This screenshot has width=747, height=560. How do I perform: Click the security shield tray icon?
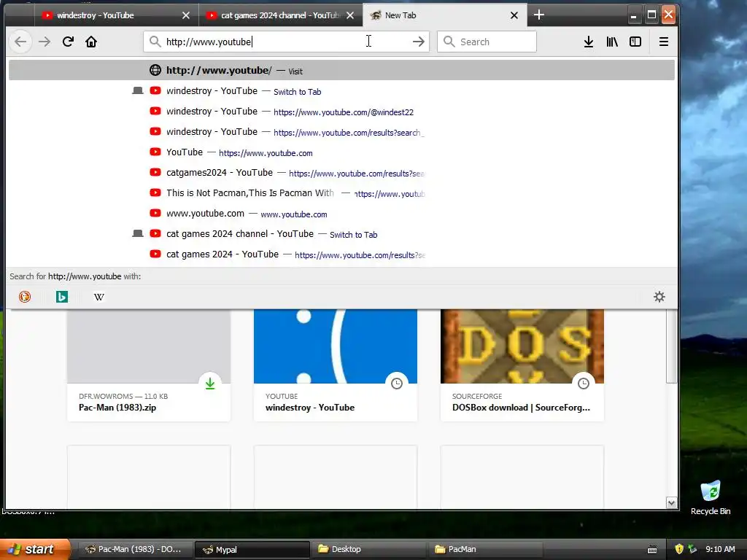click(x=679, y=549)
